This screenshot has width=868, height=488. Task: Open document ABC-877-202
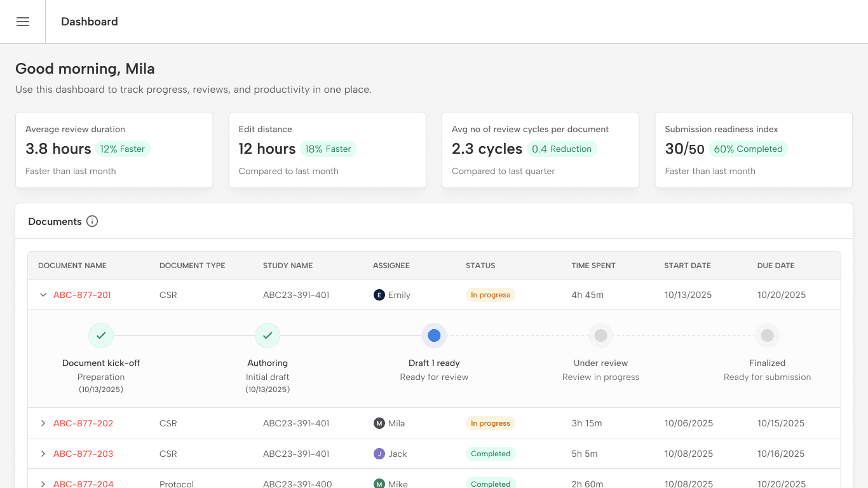click(83, 423)
